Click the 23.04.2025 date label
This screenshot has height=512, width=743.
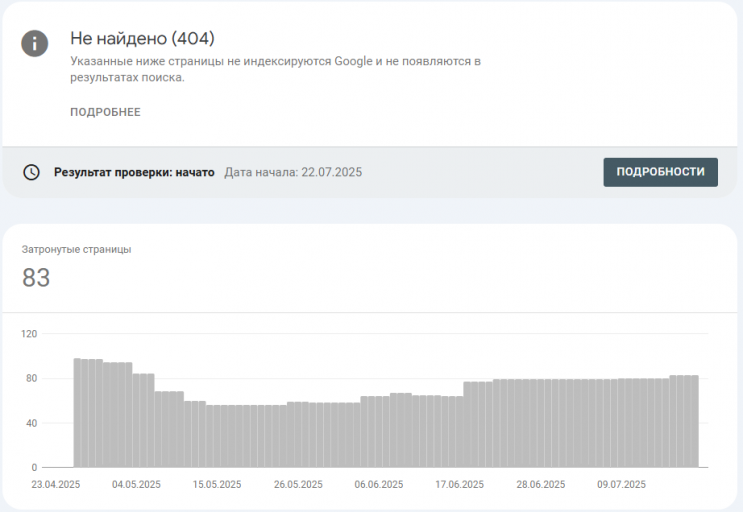[x=56, y=485]
